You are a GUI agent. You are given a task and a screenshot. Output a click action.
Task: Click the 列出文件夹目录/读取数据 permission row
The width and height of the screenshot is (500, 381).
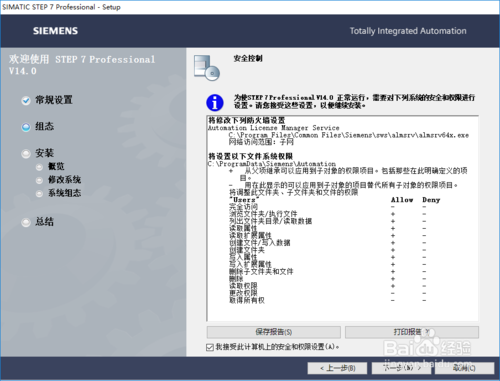271,221
